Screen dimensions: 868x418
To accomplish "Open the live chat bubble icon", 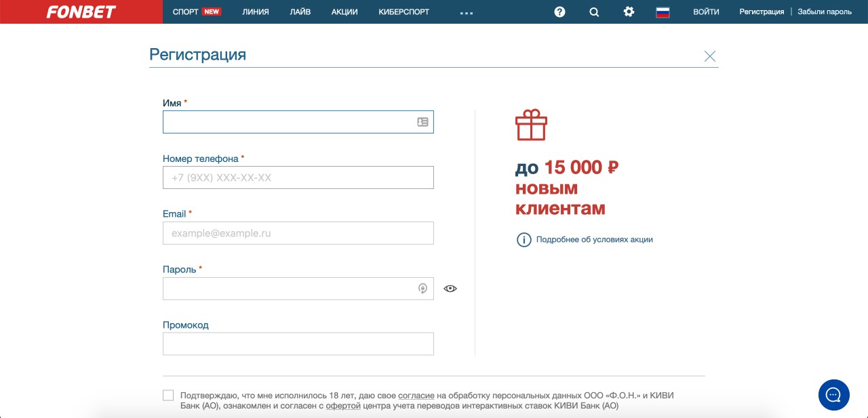I will point(834,394).
